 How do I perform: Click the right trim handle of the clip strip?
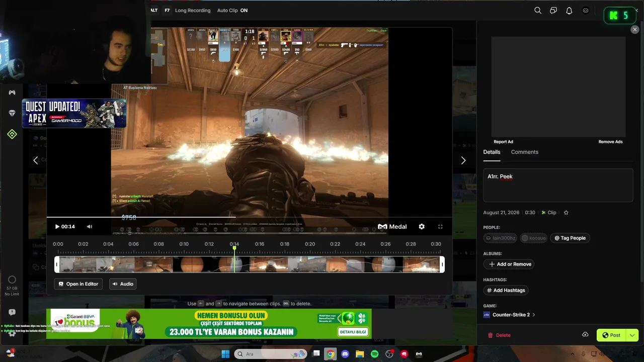[x=442, y=264]
